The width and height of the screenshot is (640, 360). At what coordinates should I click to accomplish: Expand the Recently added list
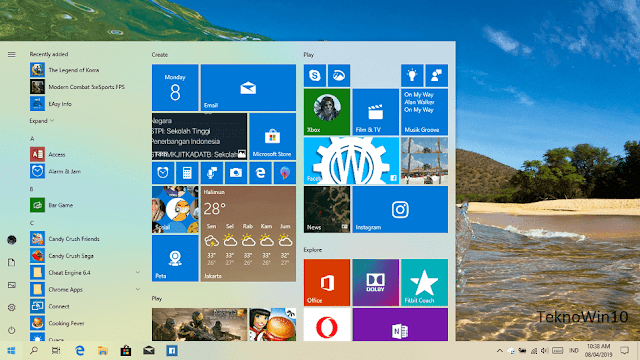[42, 121]
